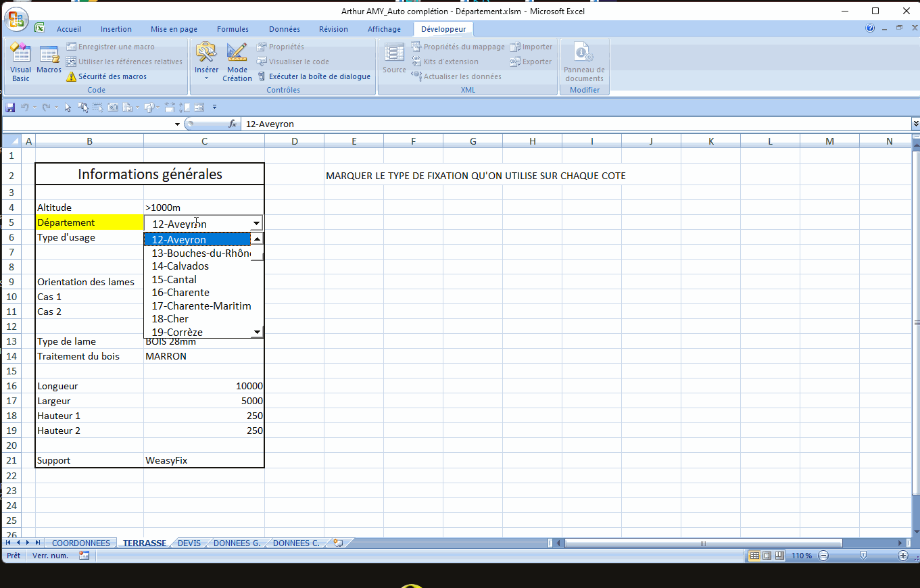The image size is (920, 588).
Task: Switch to page break preview view
Action: tap(779, 556)
